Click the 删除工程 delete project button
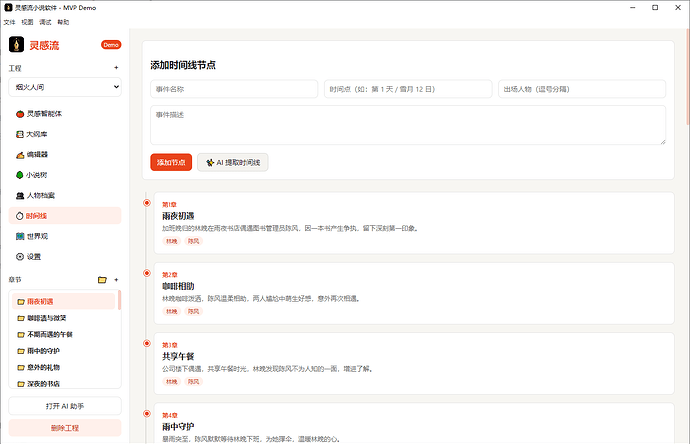690x444 pixels. tap(65, 428)
